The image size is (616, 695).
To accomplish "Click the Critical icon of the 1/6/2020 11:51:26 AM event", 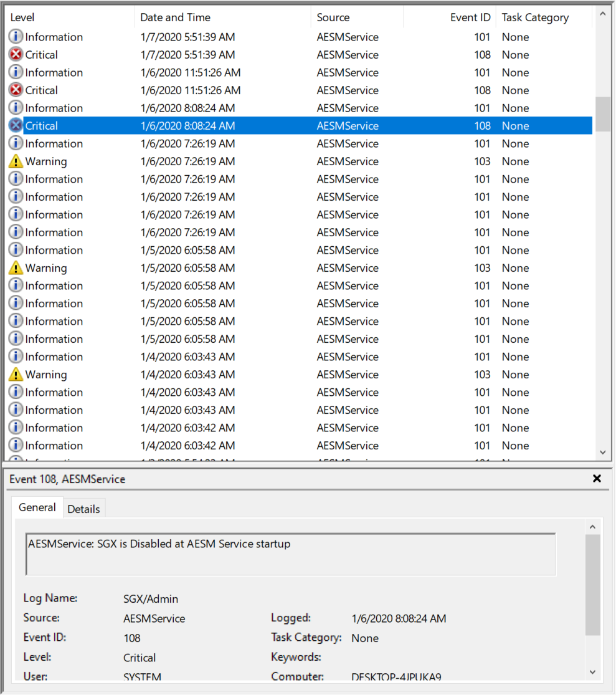I will 16,90.
